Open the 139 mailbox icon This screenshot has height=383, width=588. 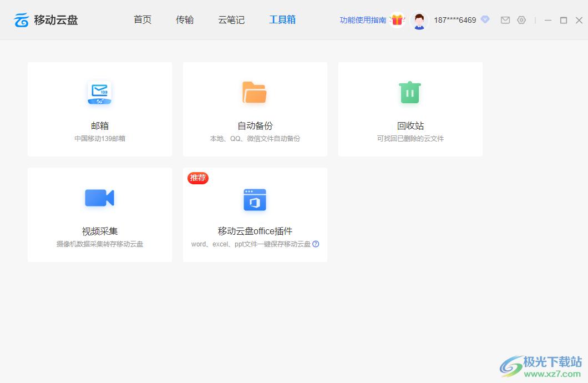[x=100, y=93]
